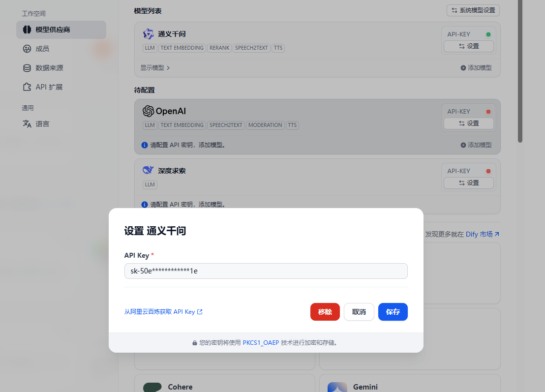Viewport: 545px width, 392px height.
Task: Open the 语言 sidebar menu
Action: 61,124
